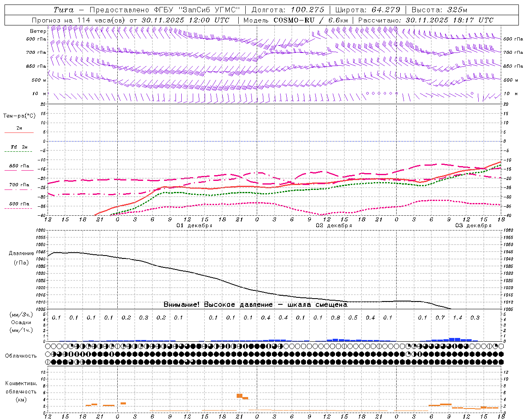Viewport: 525px width, 420px height.
Task: Select the precipitation value "0.7"
Action: click(x=440, y=317)
